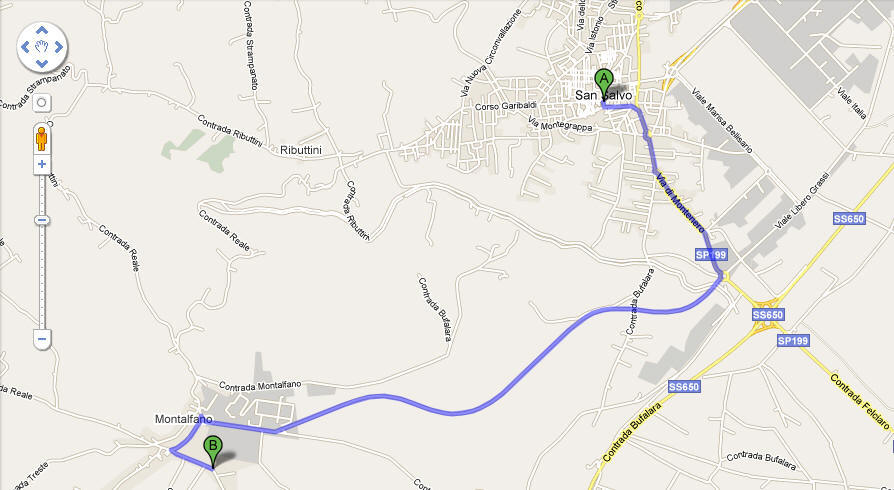Pan the map right with the arrow
This screenshot has width=894, height=490.
click(x=59, y=47)
